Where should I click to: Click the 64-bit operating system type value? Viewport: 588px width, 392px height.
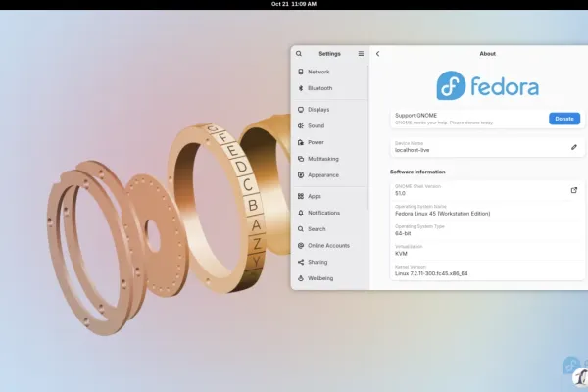403,233
